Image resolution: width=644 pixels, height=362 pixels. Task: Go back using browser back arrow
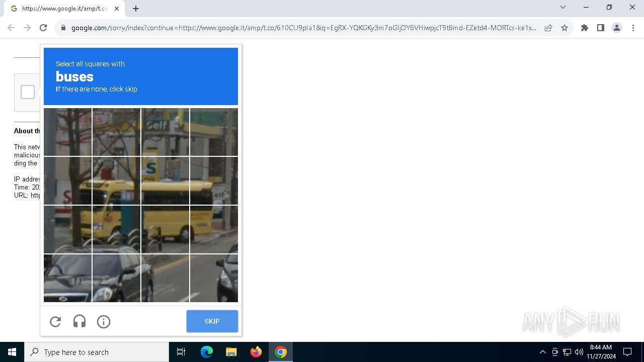pos(11,28)
